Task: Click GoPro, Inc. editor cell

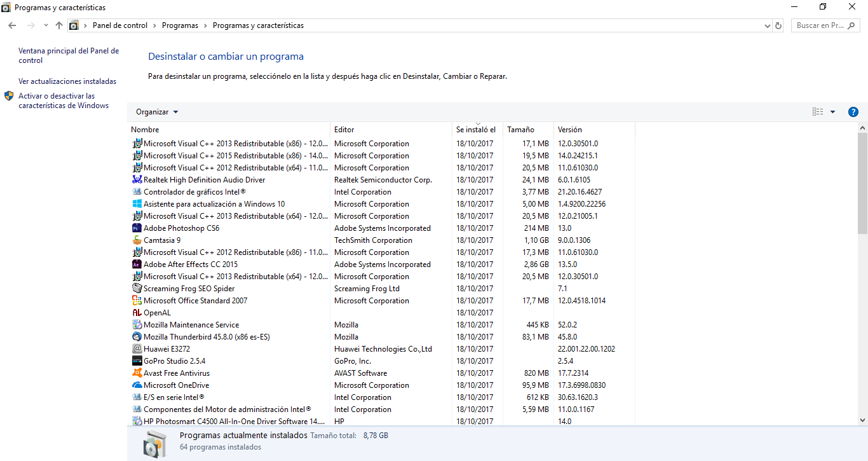Action: coord(353,361)
